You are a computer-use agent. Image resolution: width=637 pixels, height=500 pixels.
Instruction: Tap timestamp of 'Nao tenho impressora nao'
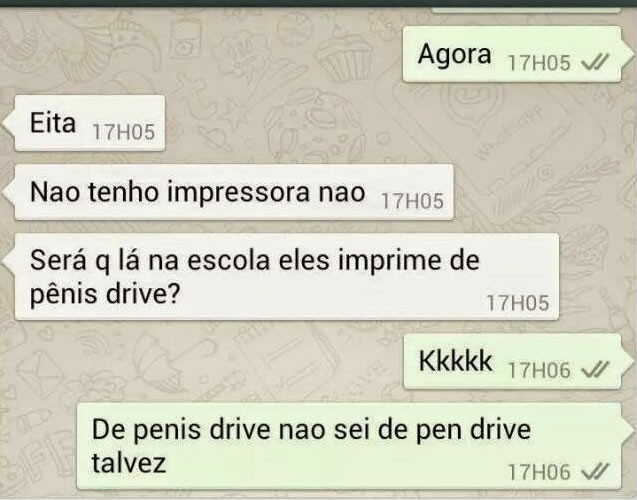coord(412,201)
